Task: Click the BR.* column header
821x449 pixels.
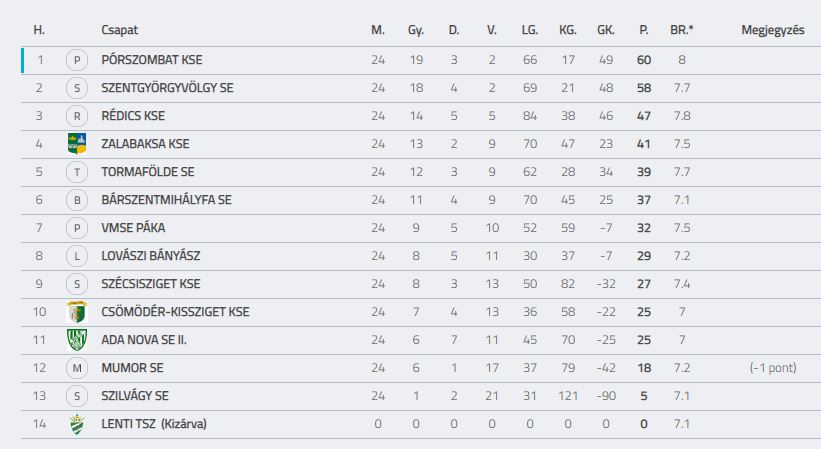Action: pos(682,30)
